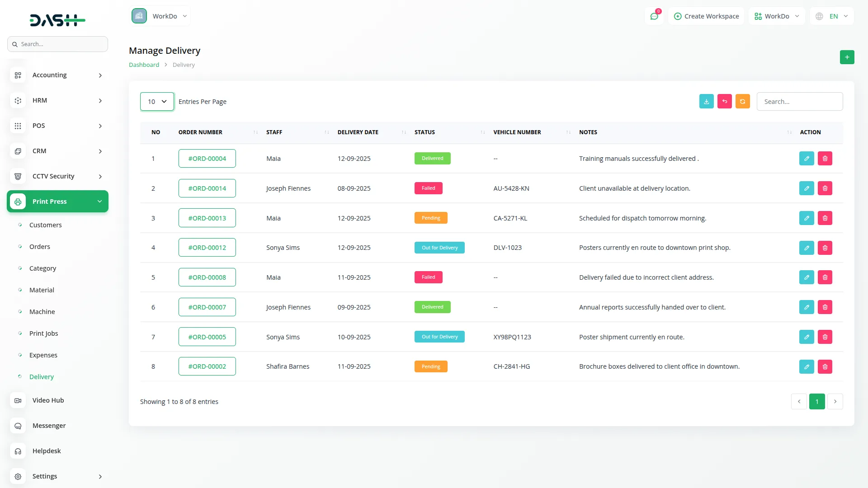Screen dimensions: 868x488
Task: Click the green add delivery plus button
Action: pos(847,57)
